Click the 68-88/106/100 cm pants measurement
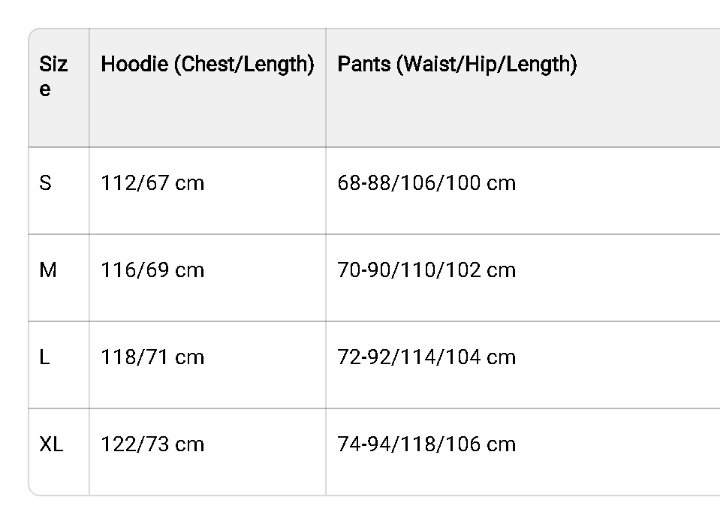The height and width of the screenshot is (512, 720). (427, 183)
